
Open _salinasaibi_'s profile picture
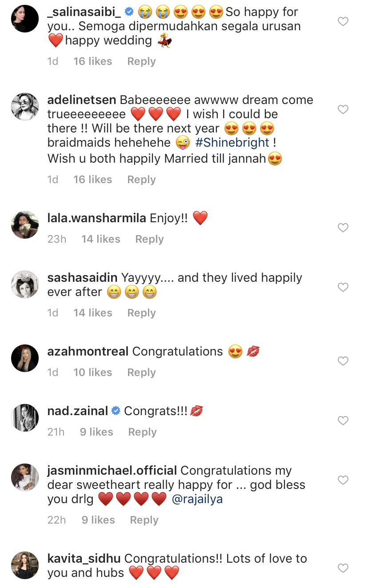[25, 19]
